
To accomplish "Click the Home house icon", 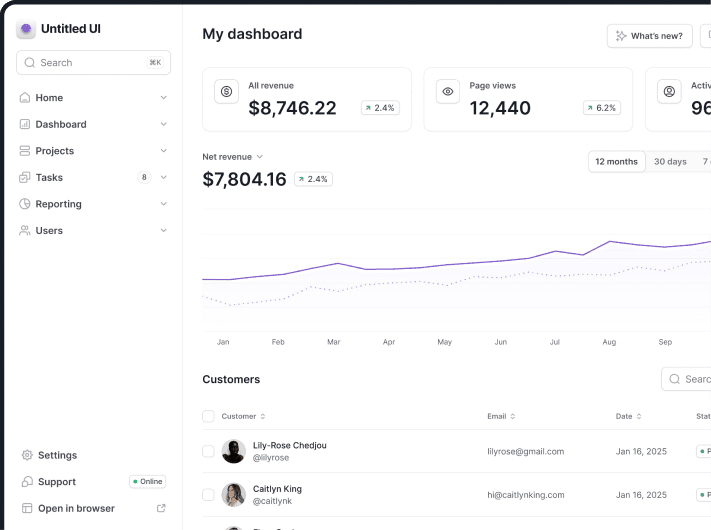I will tap(25, 97).
